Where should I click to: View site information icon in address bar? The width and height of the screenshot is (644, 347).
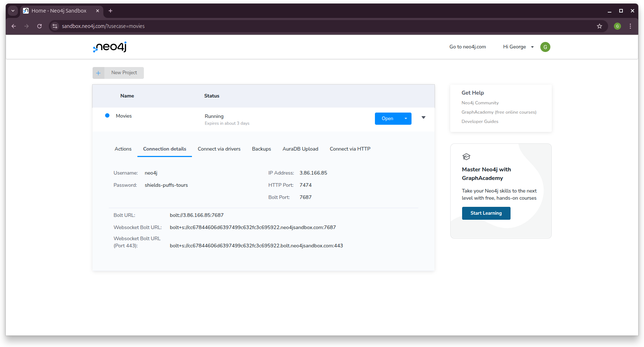[55, 26]
